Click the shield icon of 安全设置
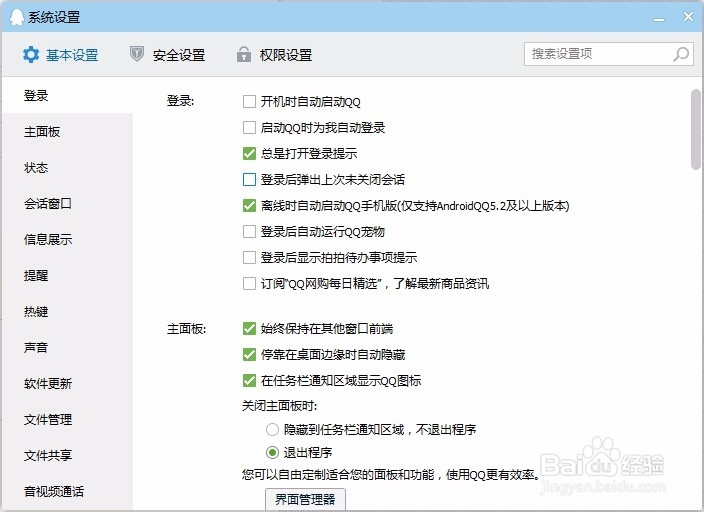Image resolution: width=704 pixels, height=512 pixels. coord(136,54)
